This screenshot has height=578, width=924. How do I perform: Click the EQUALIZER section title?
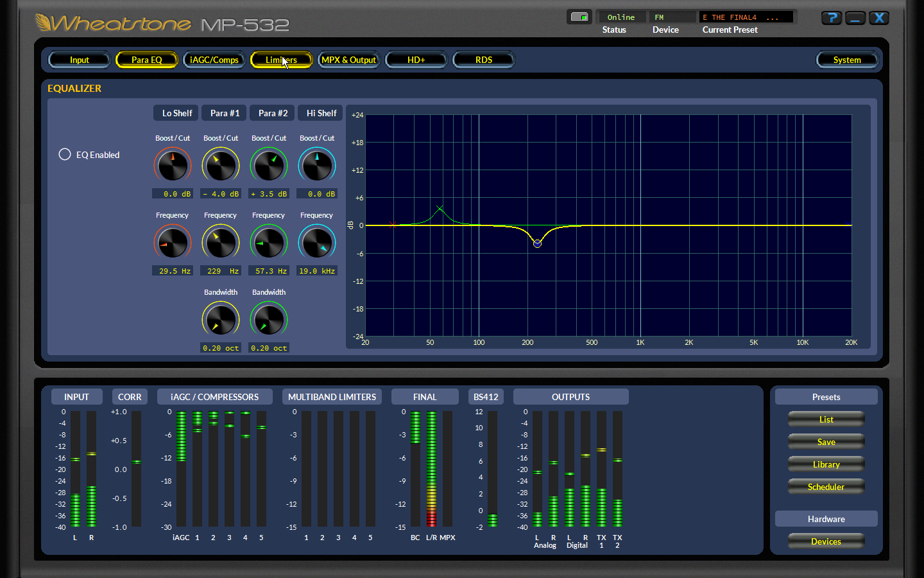(74, 88)
